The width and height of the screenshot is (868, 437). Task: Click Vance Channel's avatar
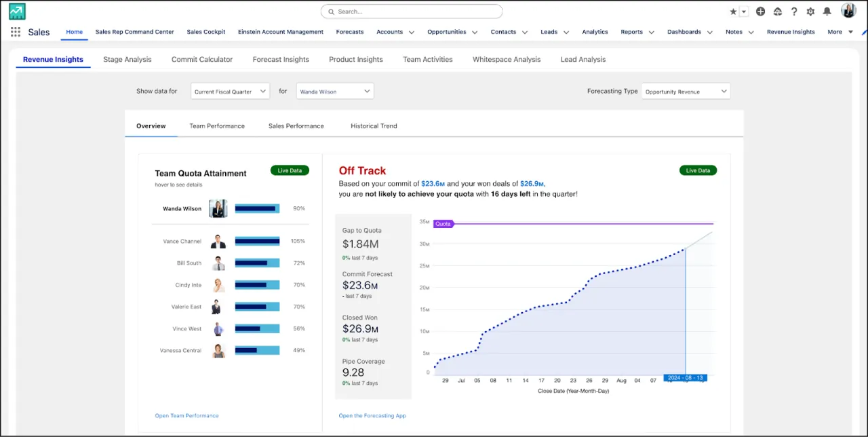(x=218, y=242)
